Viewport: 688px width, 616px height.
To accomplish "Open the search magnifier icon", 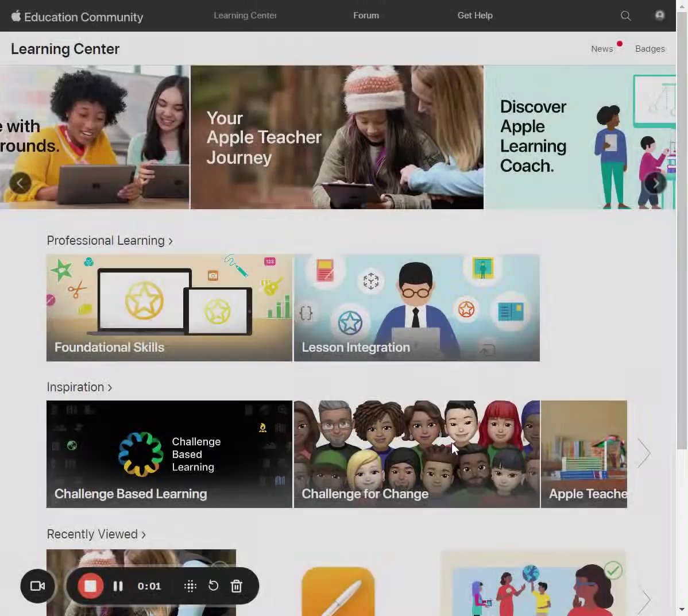I will [626, 16].
